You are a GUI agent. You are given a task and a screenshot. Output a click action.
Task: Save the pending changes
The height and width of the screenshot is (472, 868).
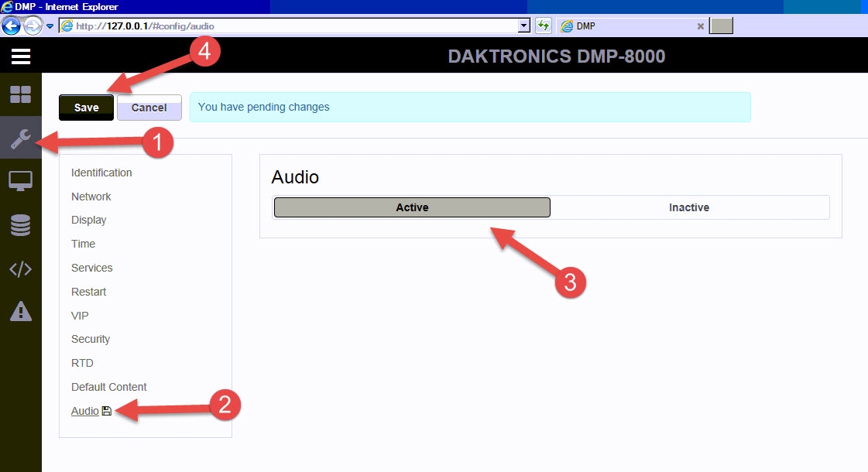(85, 108)
